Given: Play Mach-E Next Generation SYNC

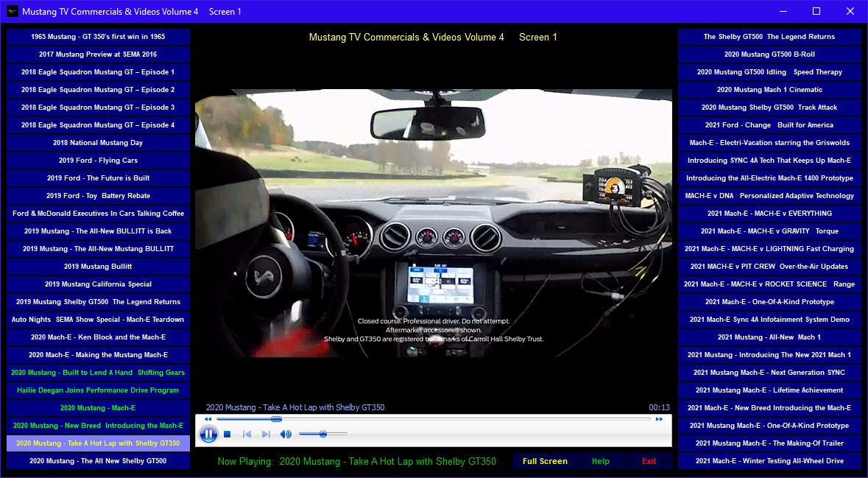Looking at the screenshot, I should (x=769, y=373).
